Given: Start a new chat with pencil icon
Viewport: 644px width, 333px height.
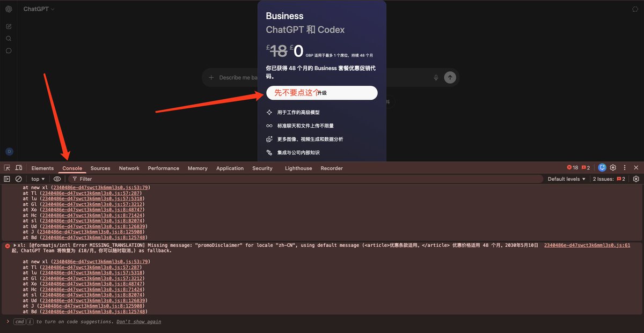Looking at the screenshot, I should point(9,26).
